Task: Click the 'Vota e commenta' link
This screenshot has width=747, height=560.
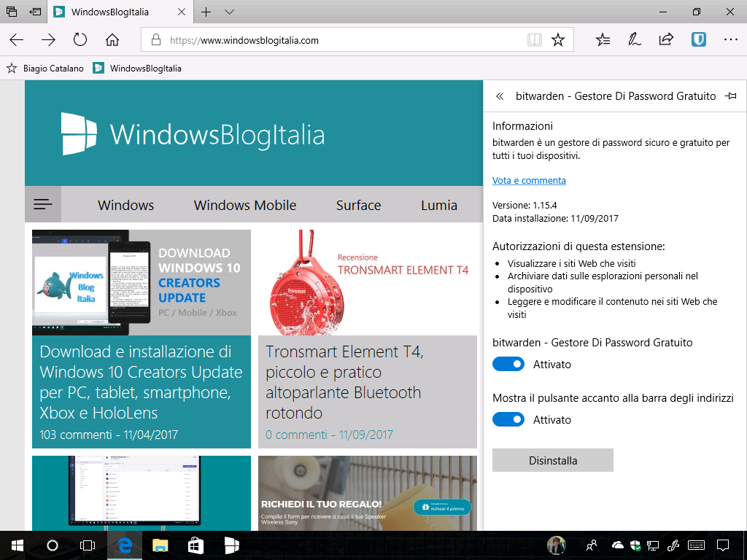Action: [x=529, y=181]
